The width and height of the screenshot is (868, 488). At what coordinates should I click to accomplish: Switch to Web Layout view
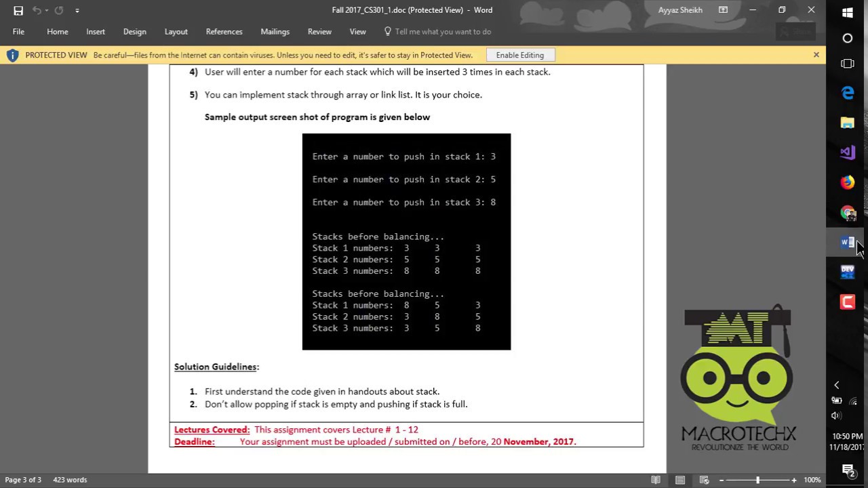coord(704,480)
